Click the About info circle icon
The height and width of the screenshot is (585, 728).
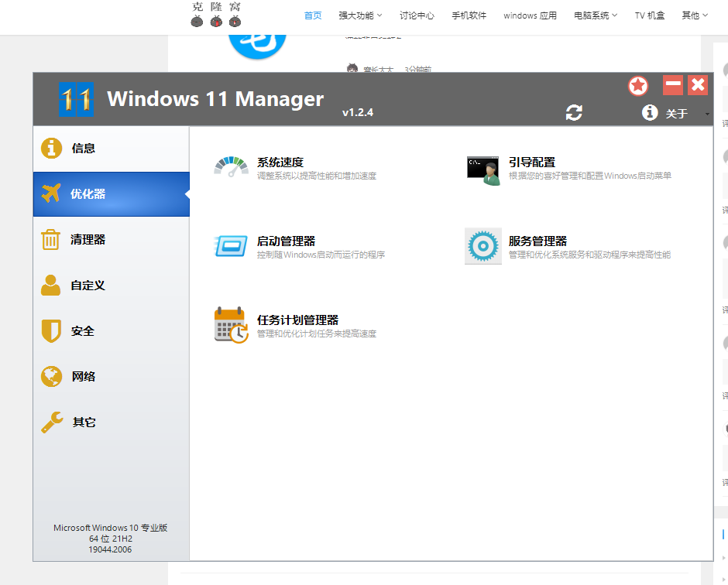[650, 112]
